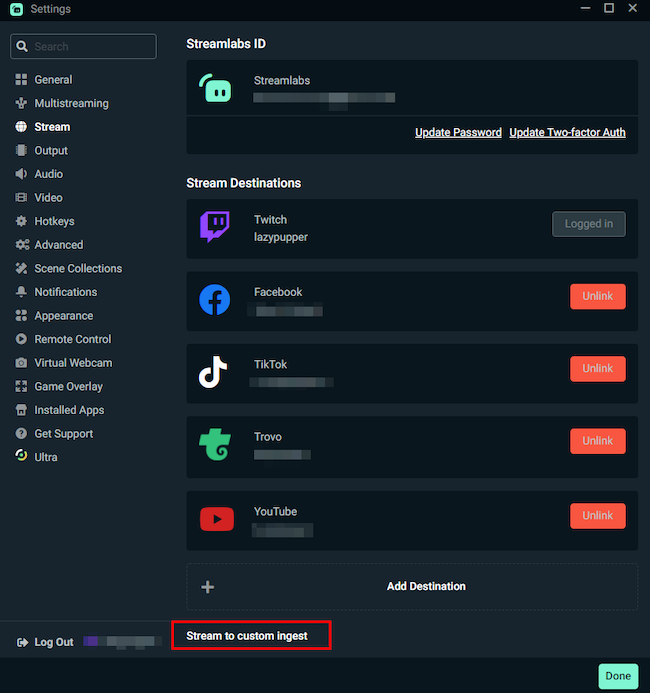
Task: Click the Audio speaker icon
Action: [x=21, y=174]
